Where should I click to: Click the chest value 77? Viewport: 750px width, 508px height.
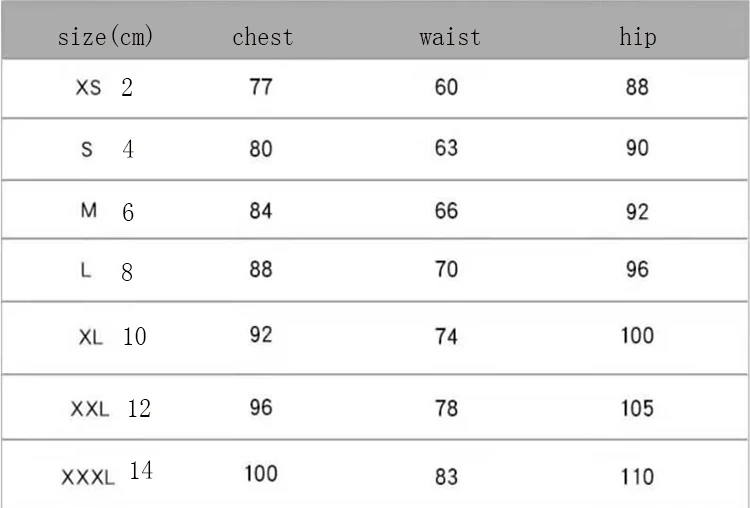pyautogui.click(x=261, y=87)
